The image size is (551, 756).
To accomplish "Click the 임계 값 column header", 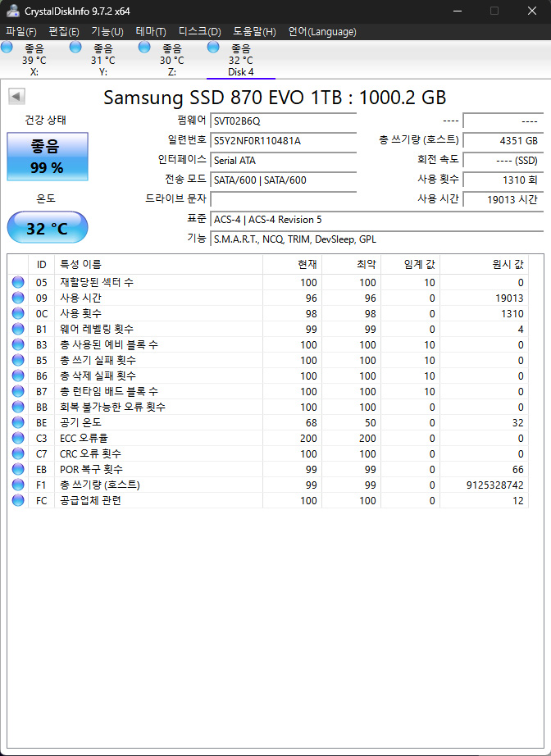I will pos(410,264).
